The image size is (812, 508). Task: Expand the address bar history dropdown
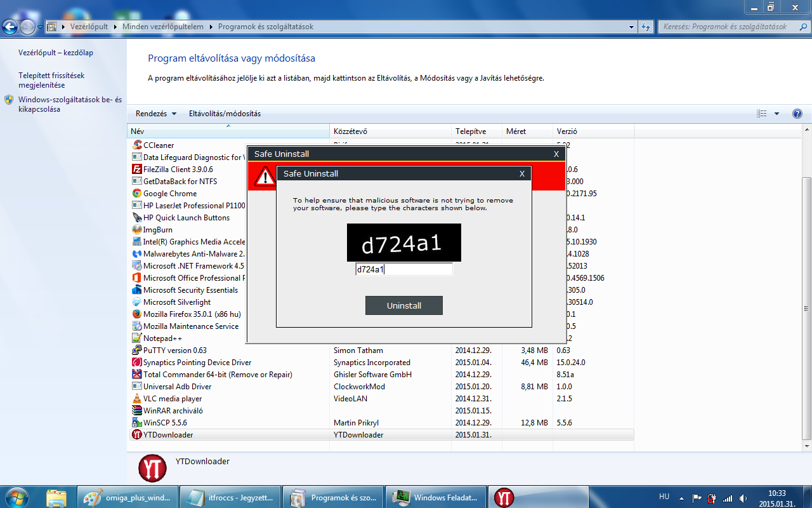pyautogui.click(x=631, y=27)
